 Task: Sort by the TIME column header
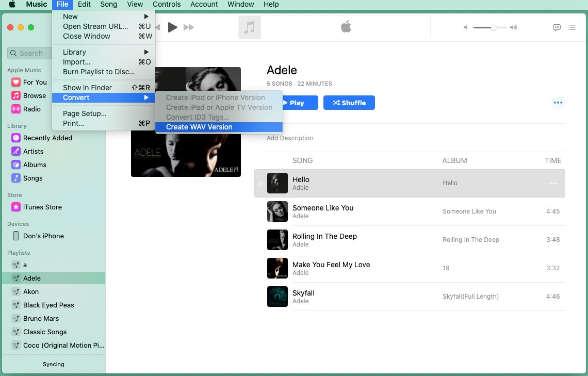(x=553, y=160)
